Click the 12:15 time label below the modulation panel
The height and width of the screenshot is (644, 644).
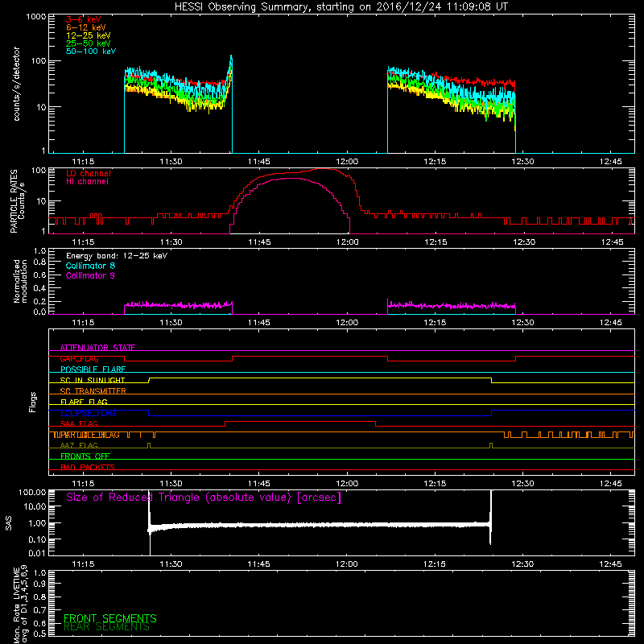[435, 323]
